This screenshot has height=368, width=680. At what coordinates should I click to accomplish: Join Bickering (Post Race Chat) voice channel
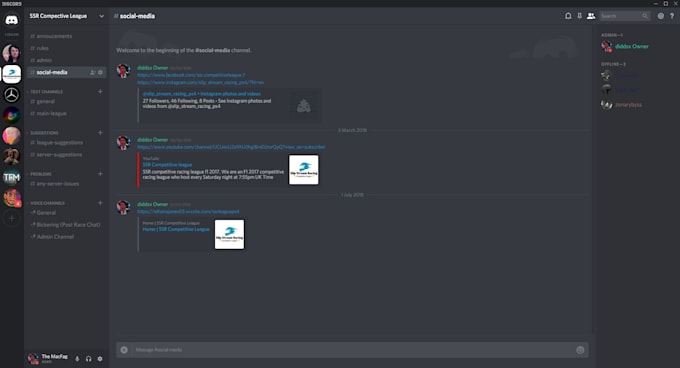(66, 225)
